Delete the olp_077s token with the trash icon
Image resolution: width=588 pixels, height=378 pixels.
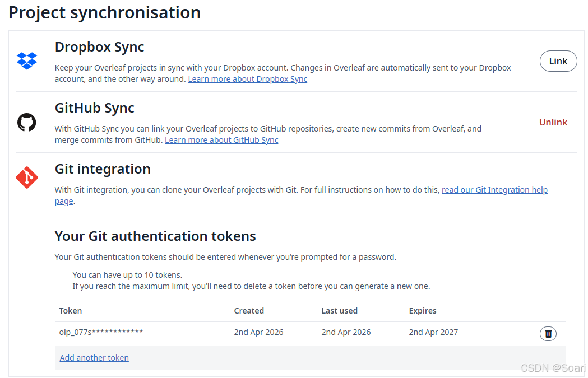[548, 333]
